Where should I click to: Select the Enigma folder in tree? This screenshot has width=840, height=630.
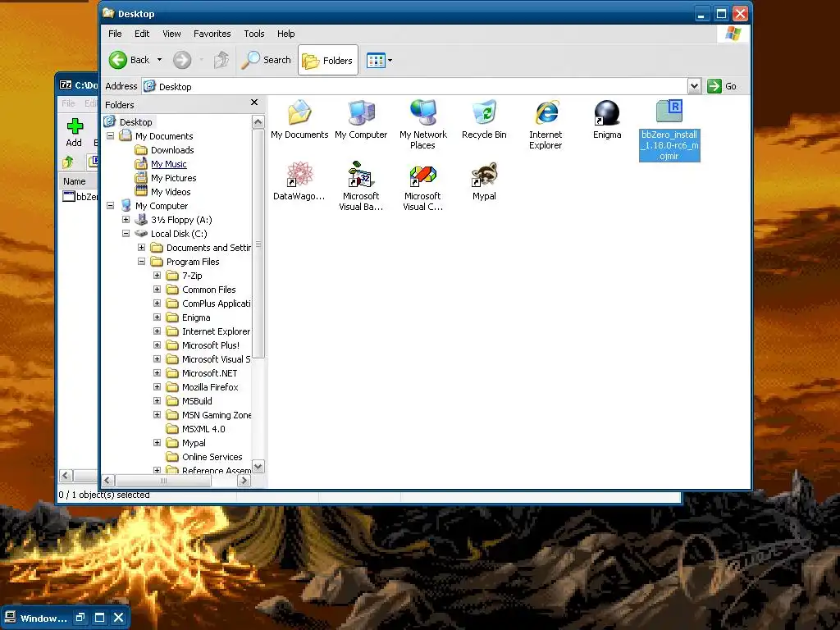pos(195,317)
